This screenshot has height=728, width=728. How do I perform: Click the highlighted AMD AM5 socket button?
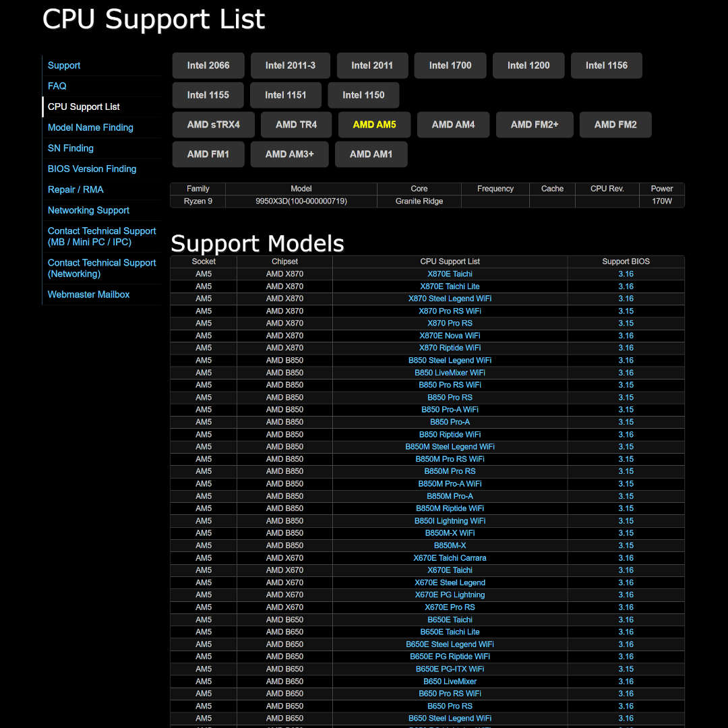(374, 125)
